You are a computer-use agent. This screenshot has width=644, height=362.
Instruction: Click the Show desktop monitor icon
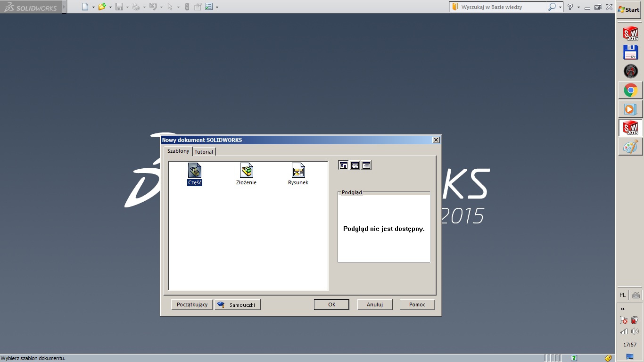630,356
